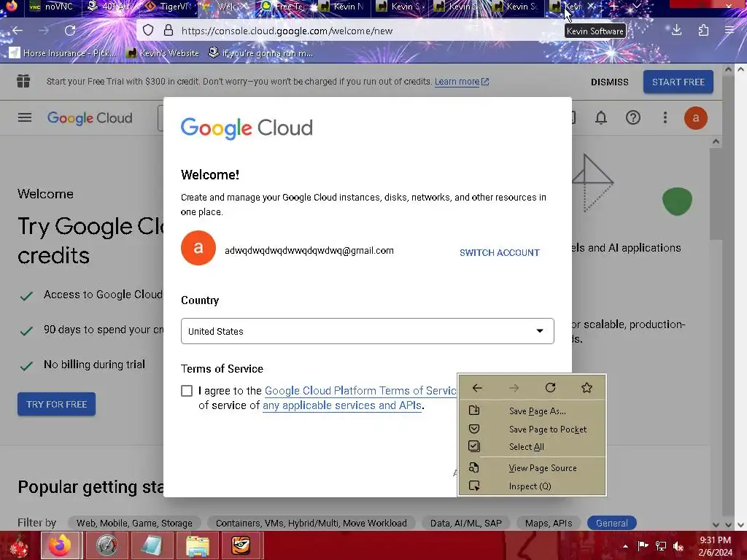The width and height of the screenshot is (747, 560).
Task: Show hidden tray icons arrow
Action: pyautogui.click(x=625, y=546)
